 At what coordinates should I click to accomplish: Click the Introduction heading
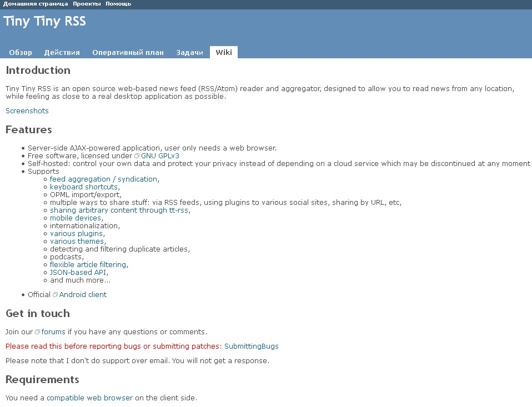[x=38, y=70]
